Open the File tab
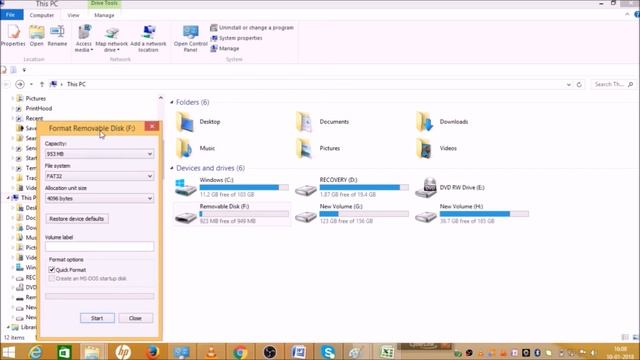This screenshot has height=360, width=640. 11,15
